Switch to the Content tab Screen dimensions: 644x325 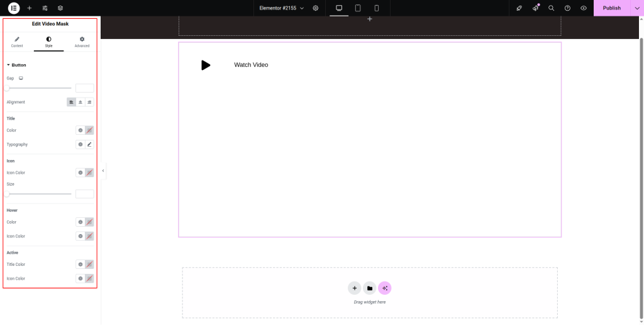pos(17,42)
